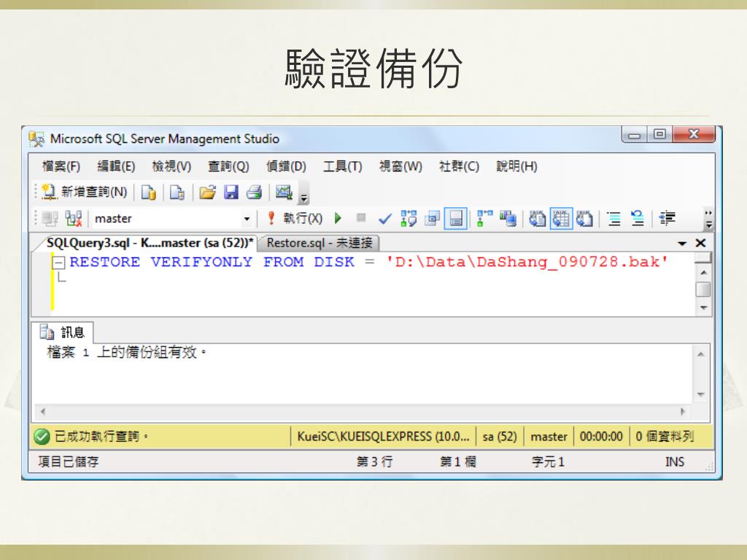Open the 視窗(W) menu

pyautogui.click(x=400, y=166)
